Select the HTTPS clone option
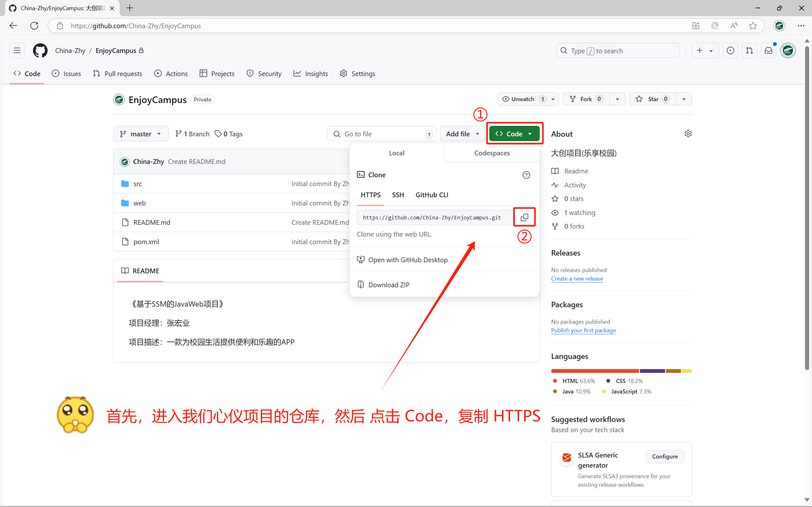The image size is (812, 507). coord(370,195)
